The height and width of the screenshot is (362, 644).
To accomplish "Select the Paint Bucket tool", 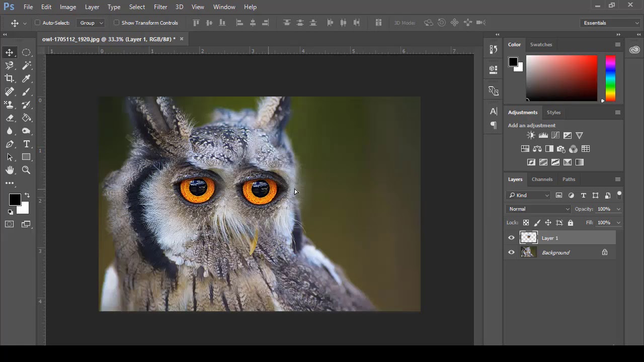I will point(26,118).
